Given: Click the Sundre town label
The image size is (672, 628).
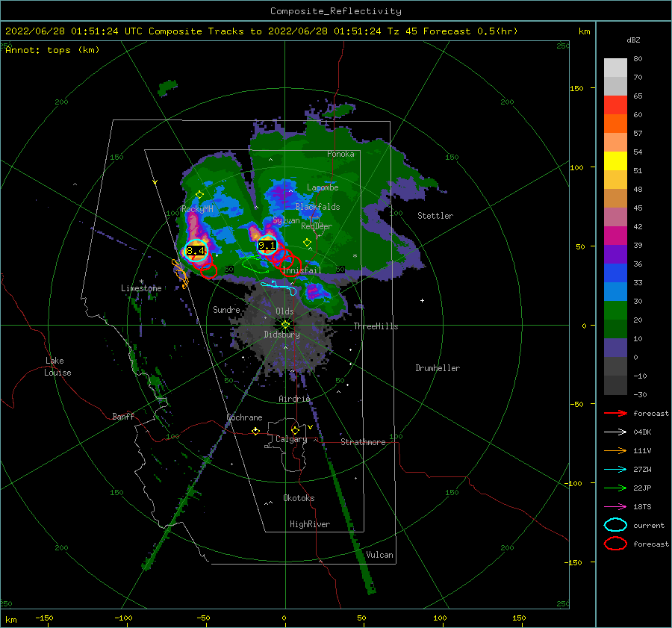Looking at the screenshot, I should (226, 310).
